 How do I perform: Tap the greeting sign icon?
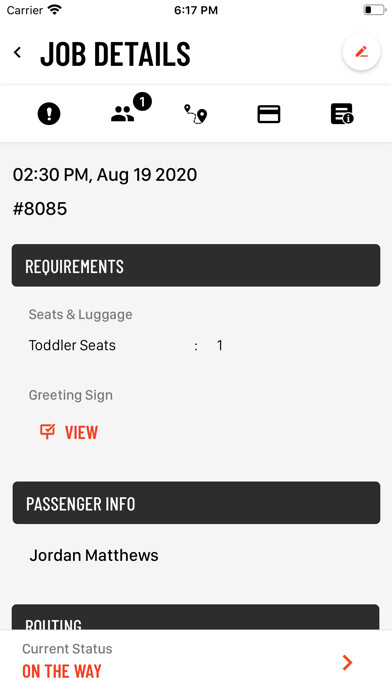pos(48,431)
